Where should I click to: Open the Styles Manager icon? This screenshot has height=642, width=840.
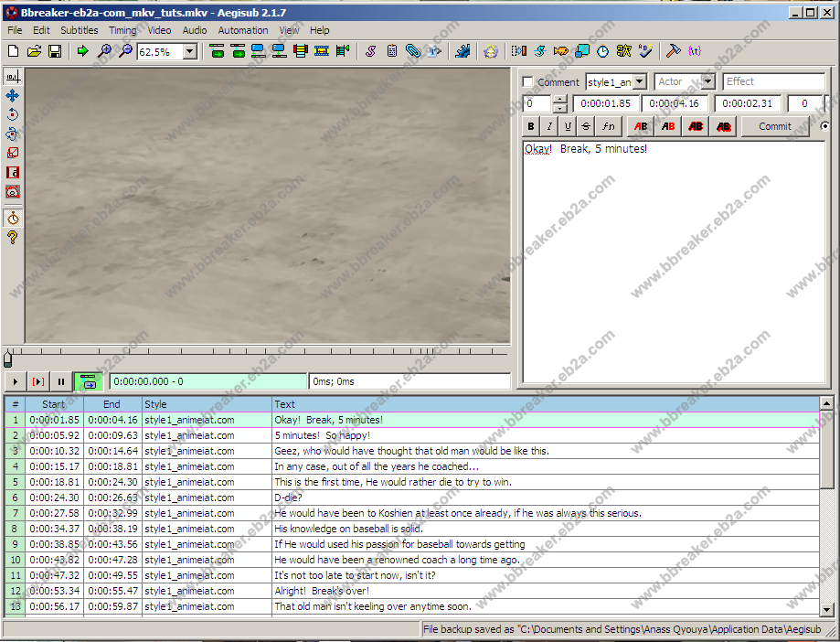(370, 52)
